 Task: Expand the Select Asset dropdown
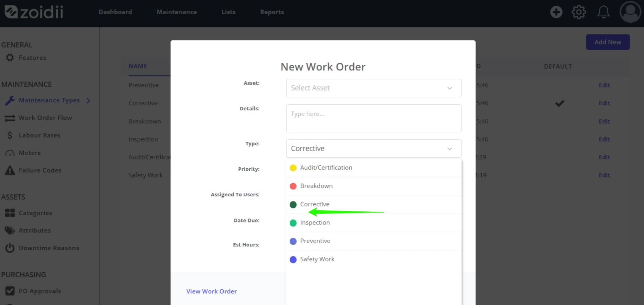tap(374, 88)
